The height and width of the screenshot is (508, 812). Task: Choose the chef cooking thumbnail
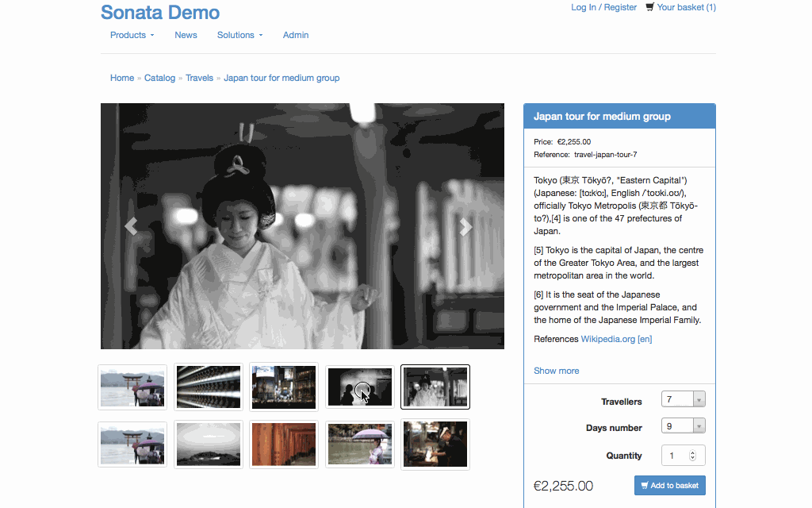tap(435, 444)
